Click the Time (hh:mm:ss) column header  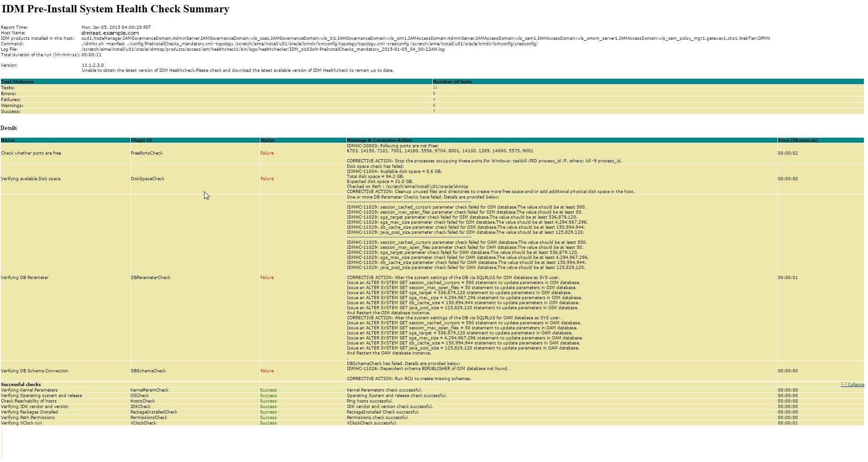798,140
